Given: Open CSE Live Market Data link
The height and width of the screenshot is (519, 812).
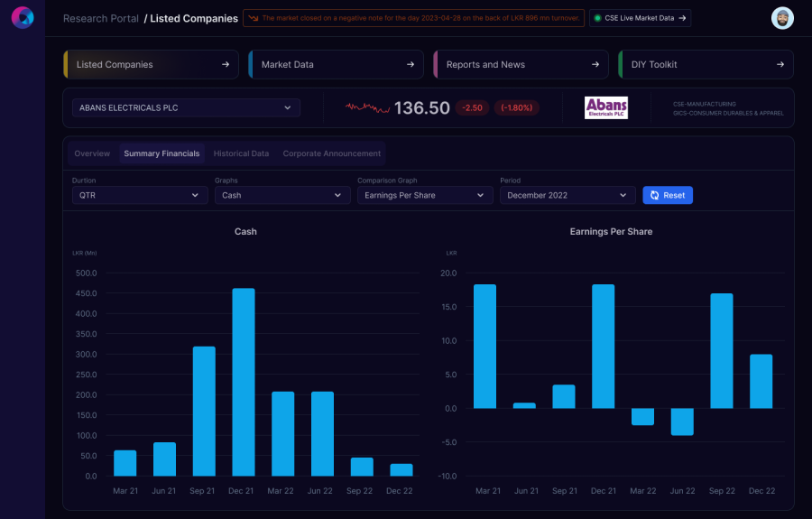Looking at the screenshot, I should 640,18.
